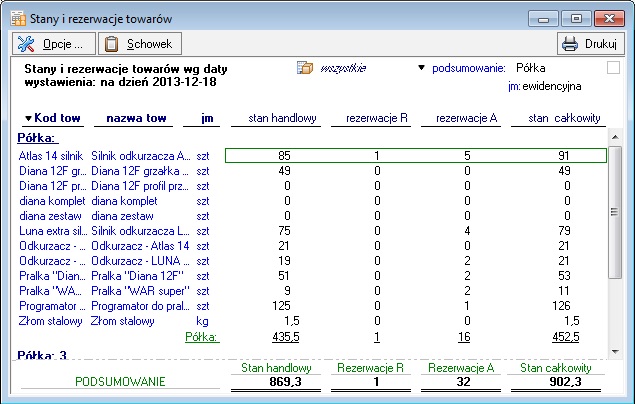The height and width of the screenshot is (404, 635).
Task: Click the subtotal value 435,5
Action: pos(286,337)
